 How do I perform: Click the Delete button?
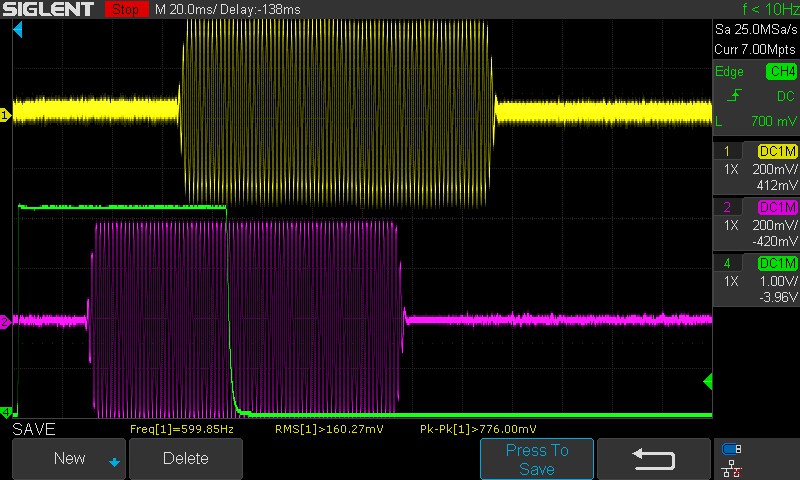(x=186, y=459)
